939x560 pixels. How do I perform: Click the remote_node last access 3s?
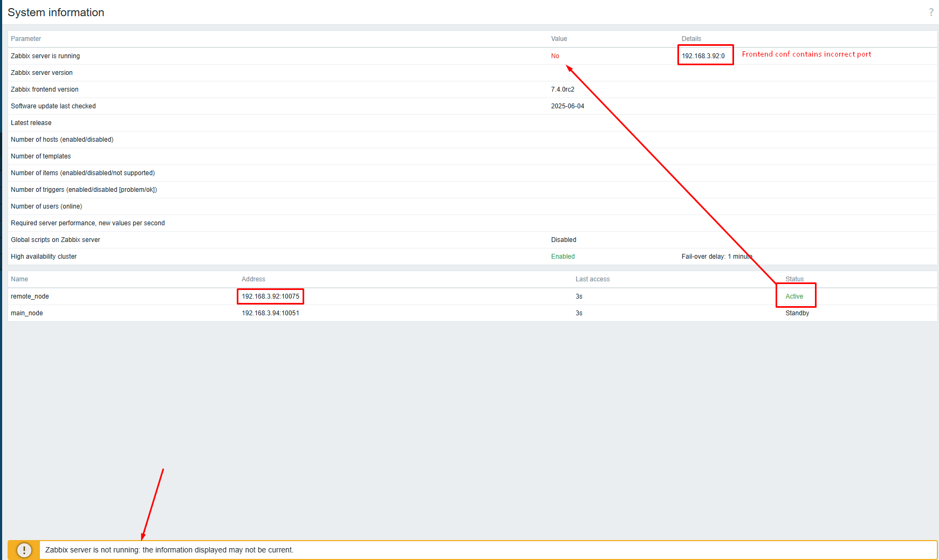pyautogui.click(x=579, y=296)
